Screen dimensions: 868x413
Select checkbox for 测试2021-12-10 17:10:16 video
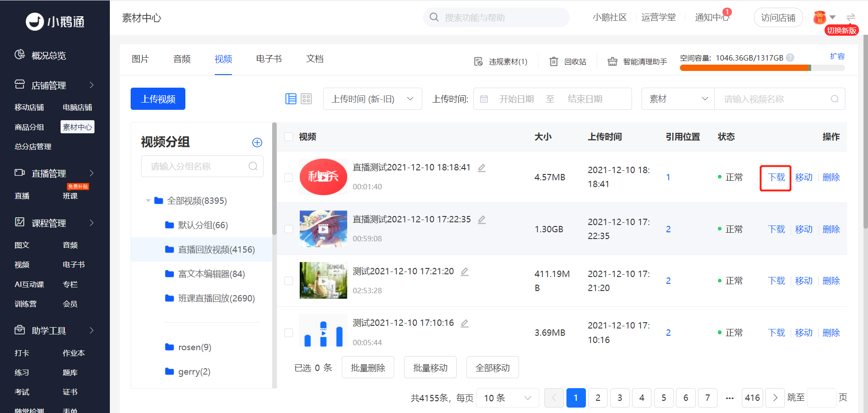[x=288, y=333]
